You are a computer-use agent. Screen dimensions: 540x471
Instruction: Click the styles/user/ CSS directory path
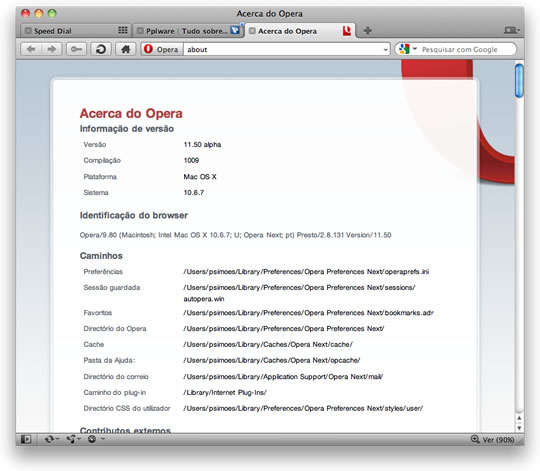point(303,408)
